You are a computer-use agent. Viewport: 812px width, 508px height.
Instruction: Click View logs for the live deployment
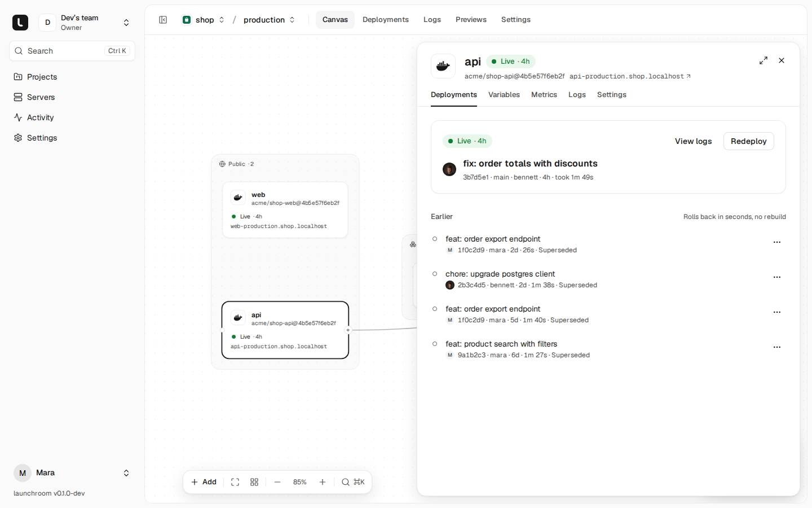click(694, 141)
